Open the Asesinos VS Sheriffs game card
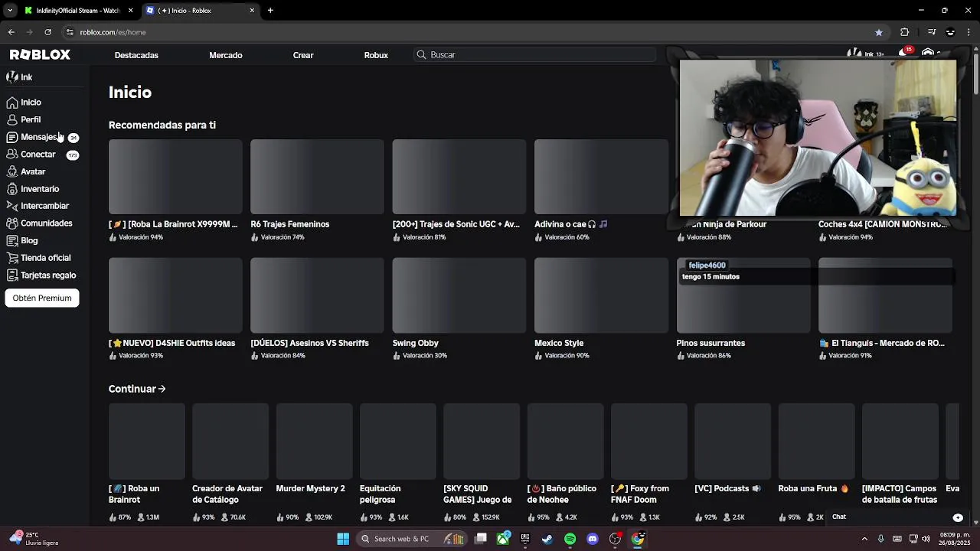 pos(317,309)
